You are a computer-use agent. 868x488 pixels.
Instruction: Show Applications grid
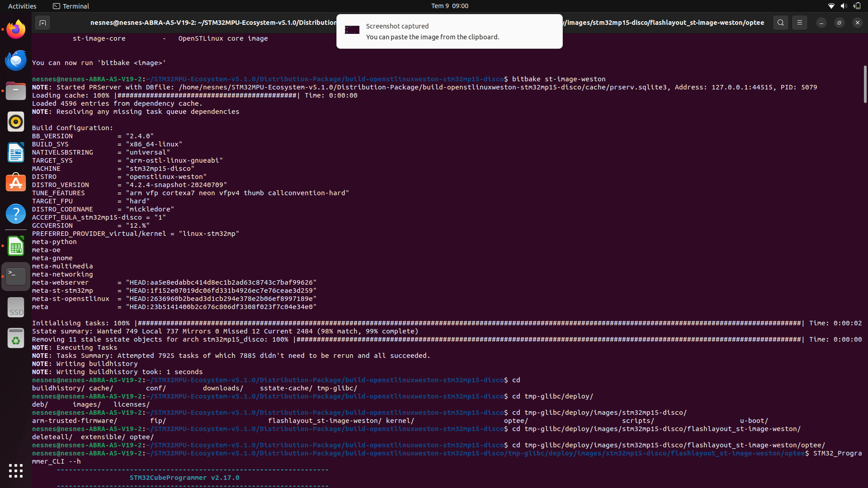pyautogui.click(x=16, y=471)
